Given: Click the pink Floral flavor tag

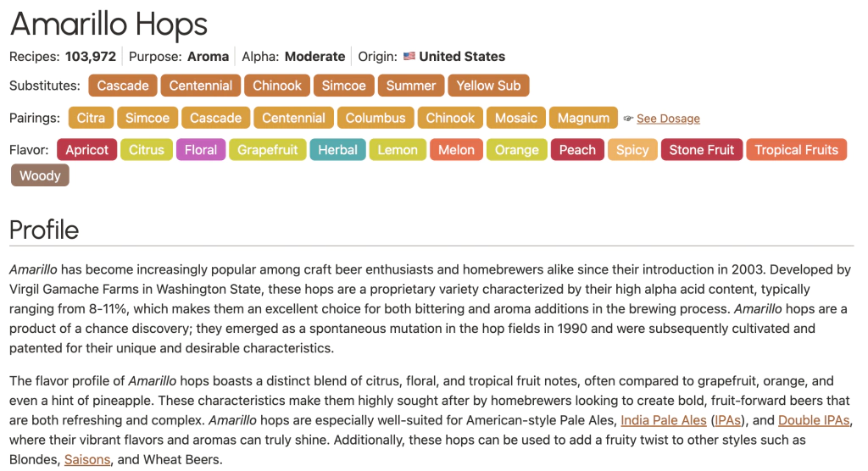Looking at the screenshot, I should point(201,150).
